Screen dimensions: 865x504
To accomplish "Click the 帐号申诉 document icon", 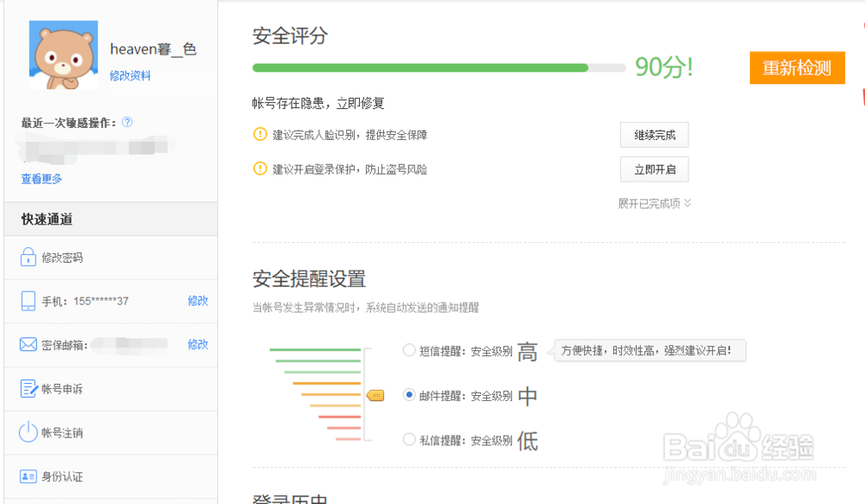I will coord(28,389).
